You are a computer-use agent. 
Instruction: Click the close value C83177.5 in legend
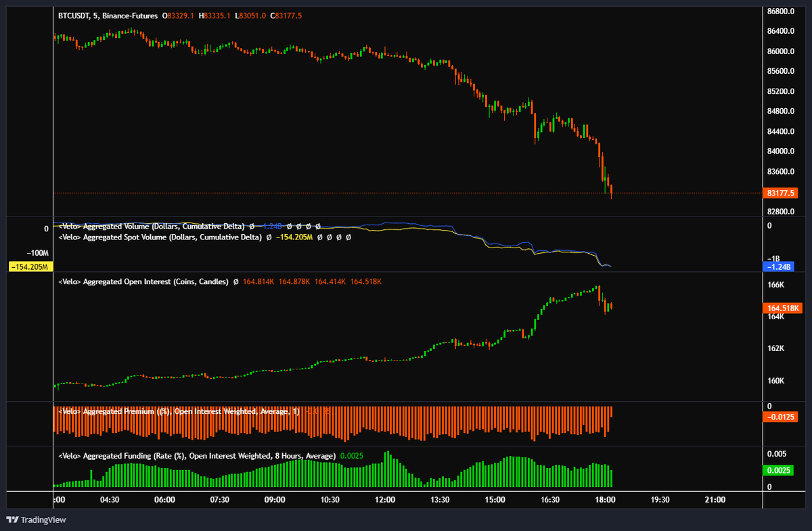(x=286, y=15)
